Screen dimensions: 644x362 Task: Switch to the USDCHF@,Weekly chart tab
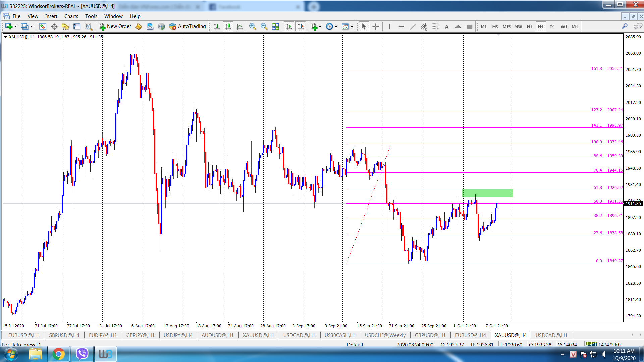tap(385, 335)
